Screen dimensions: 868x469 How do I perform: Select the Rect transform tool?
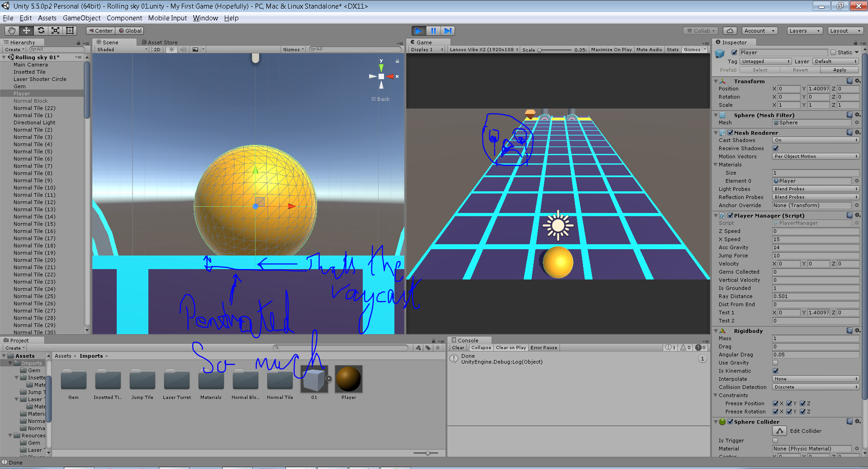70,30
